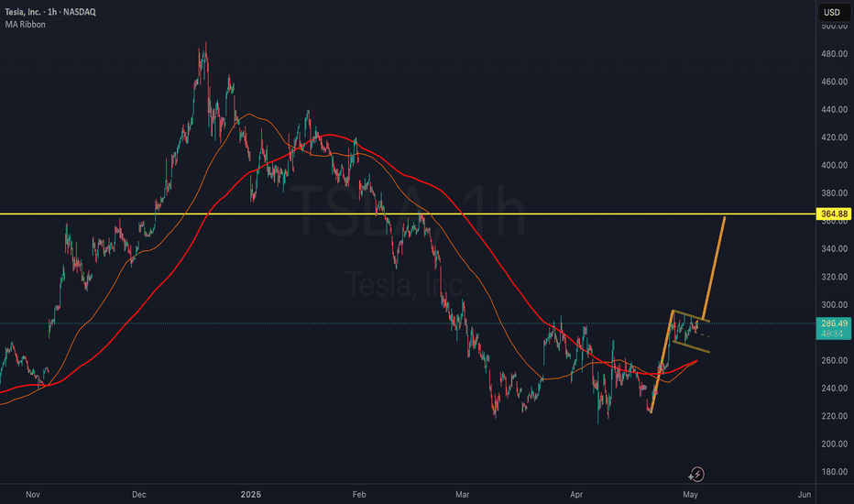Screen dimensions: 854x504
Task: Click the Jun label on the time axis
Action: pyautogui.click(x=805, y=495)
